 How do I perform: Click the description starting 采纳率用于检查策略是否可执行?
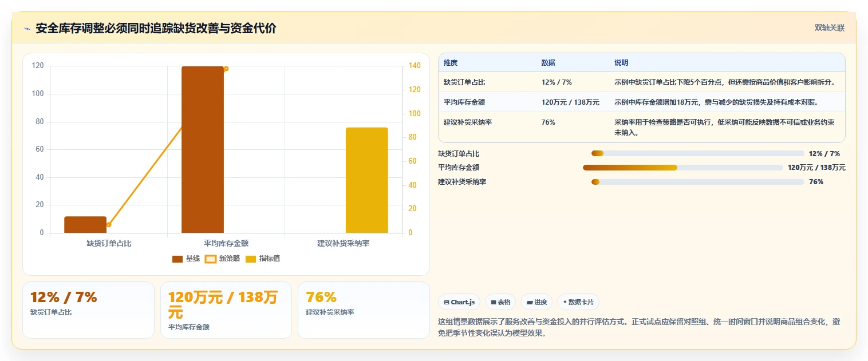click(724, 128)
